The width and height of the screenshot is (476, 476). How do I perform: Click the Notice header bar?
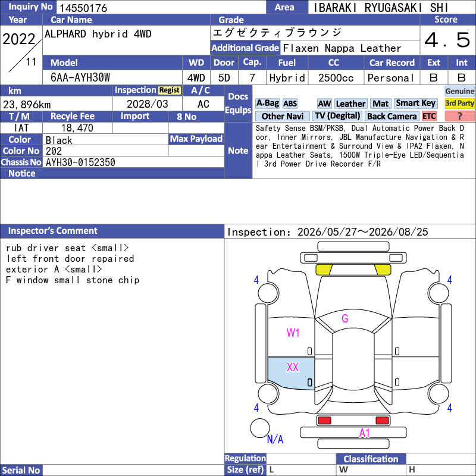[112, 173]
